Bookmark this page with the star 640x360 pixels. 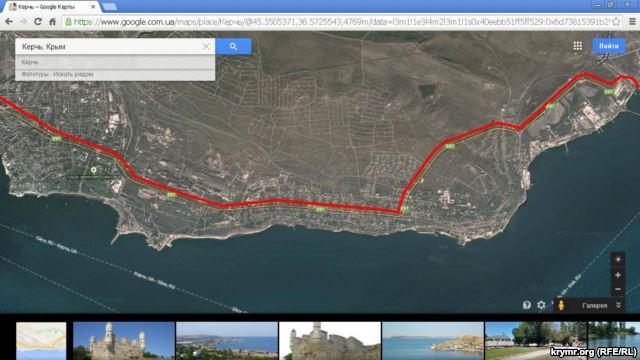616,22
